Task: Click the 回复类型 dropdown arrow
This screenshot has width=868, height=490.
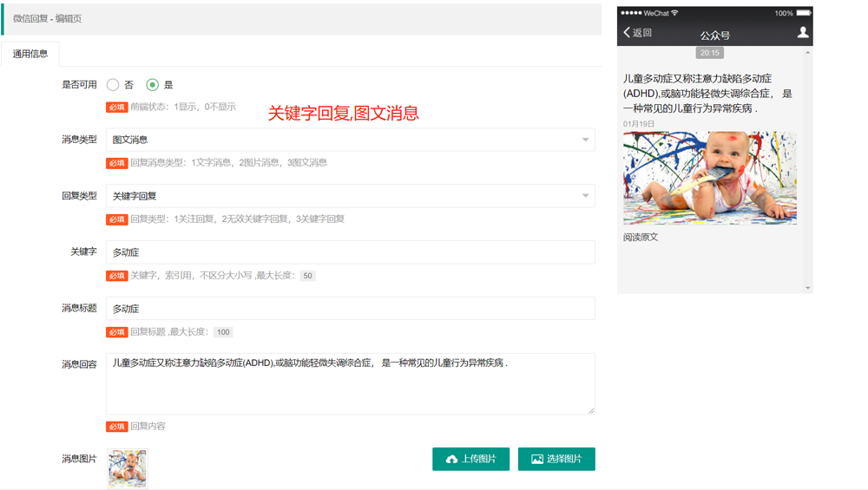Action: (x=585, y=196)
